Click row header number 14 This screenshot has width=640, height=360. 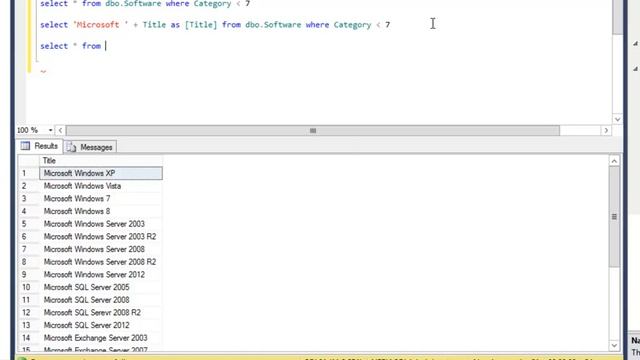pyautogui.click(x=29, y=338)
